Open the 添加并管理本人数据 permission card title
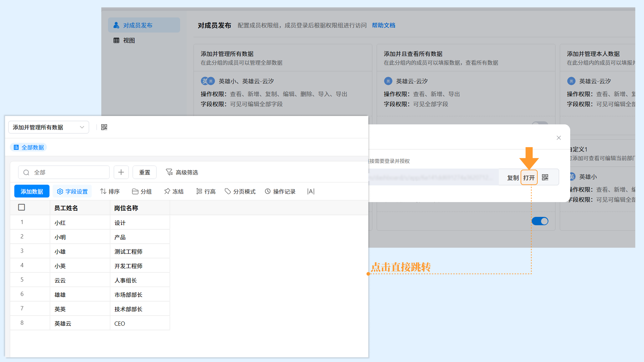The width and height of the screenshot is (644, 362). (593, 54)
